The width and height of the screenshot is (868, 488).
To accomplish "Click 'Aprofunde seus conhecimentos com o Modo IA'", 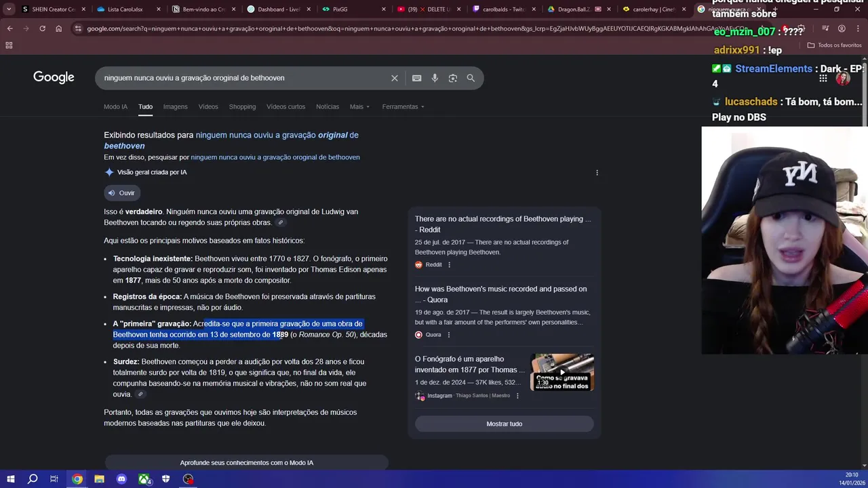I will (x=246, y=463).
